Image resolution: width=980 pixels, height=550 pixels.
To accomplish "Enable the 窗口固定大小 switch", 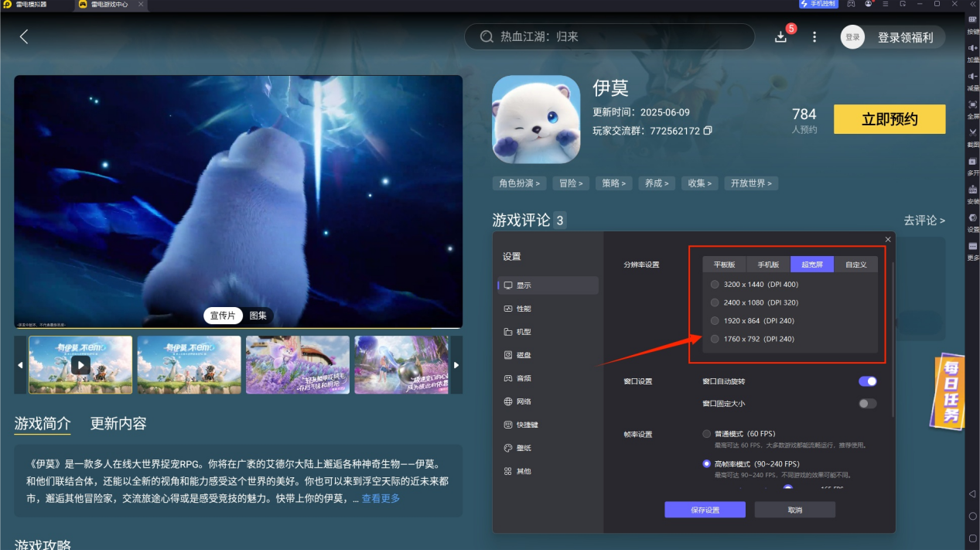I will 868,403.
